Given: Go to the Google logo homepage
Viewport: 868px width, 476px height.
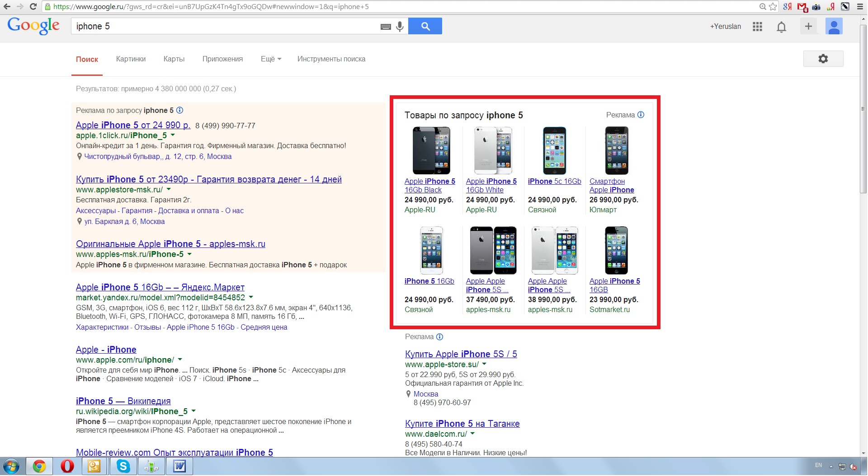Looking at the screenshot, I should click(x=33, y=26).
